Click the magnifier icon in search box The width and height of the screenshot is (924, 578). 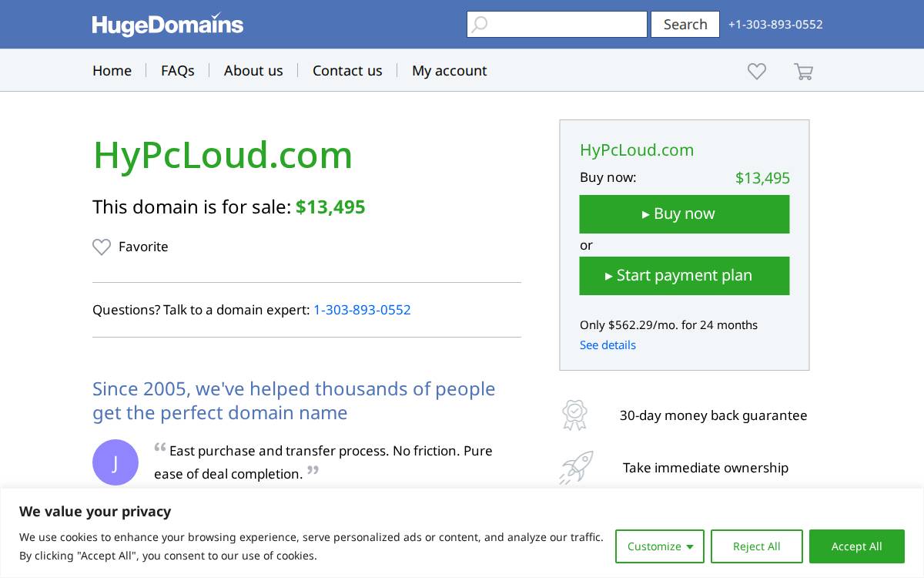tap(480, 25)
